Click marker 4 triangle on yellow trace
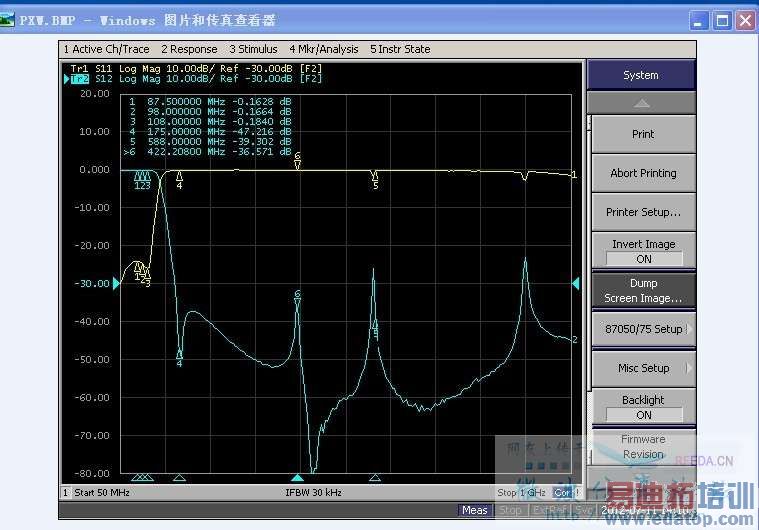Screen dimensions: 759x530 (x=179, y=175)
